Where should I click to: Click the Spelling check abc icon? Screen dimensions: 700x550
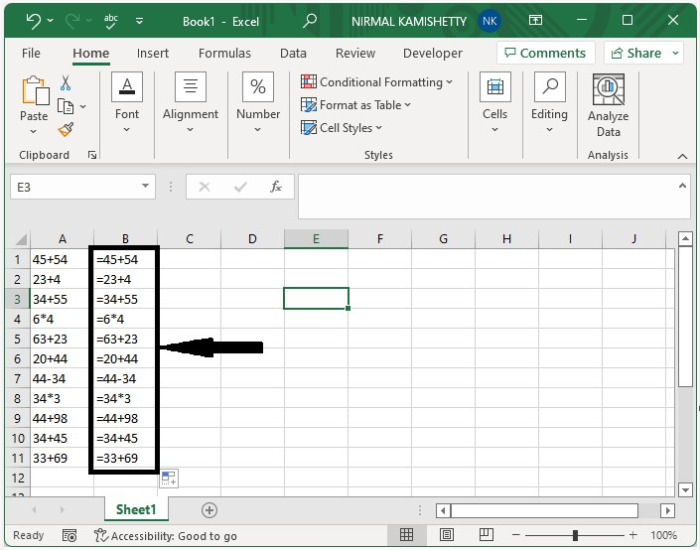[x=110, y=21]
